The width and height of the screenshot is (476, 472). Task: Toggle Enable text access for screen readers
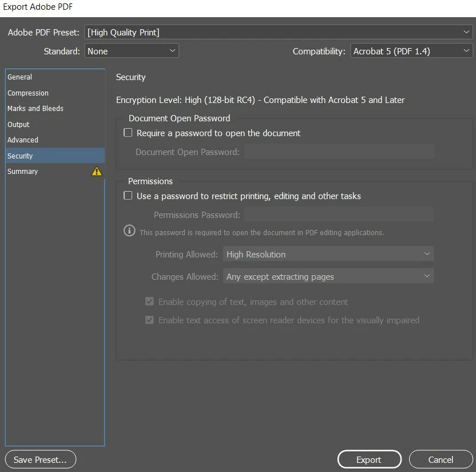click(149, 320)
